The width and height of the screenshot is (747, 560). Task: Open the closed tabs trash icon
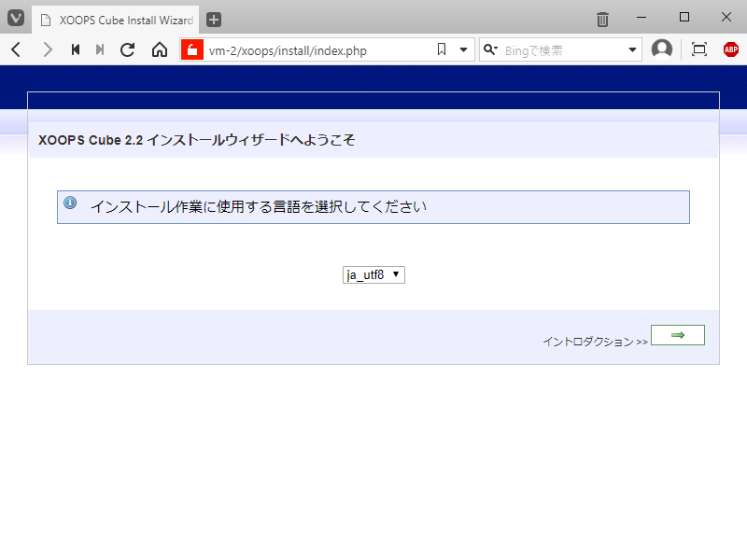coord(602,20)
